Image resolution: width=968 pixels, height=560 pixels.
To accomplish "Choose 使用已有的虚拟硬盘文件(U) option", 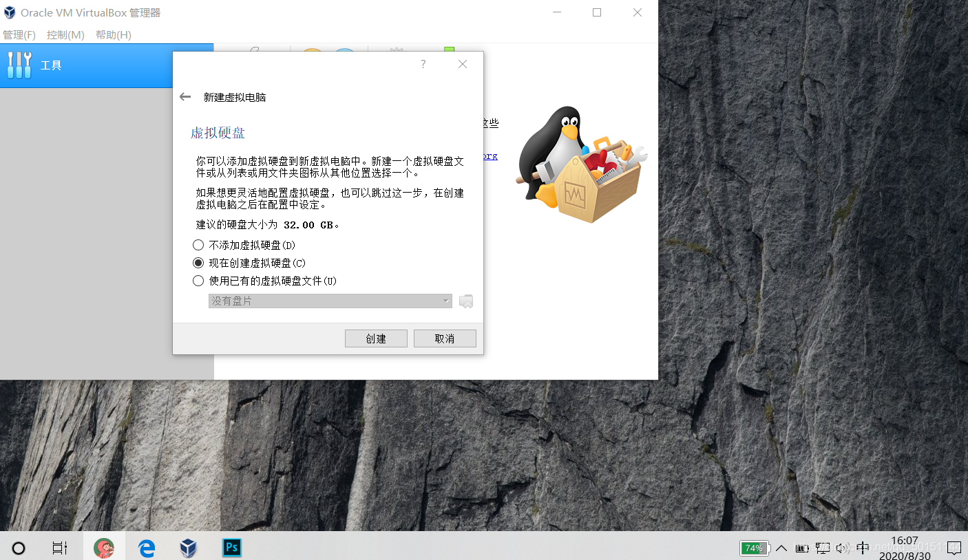I will coord(198,280).
